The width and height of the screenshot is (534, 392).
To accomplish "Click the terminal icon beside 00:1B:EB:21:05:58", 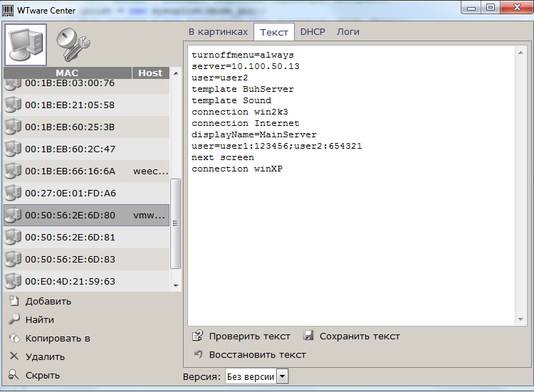I will click(x=13, y=105).
